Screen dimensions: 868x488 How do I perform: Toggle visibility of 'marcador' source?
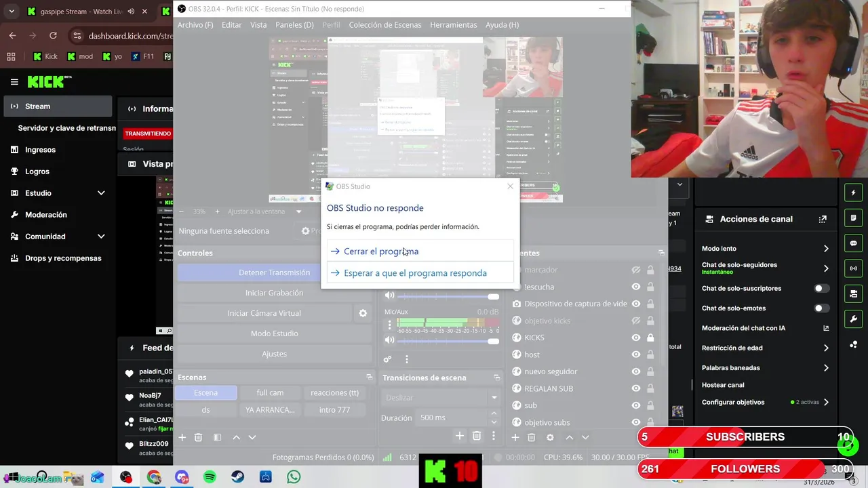click(635, 270)
